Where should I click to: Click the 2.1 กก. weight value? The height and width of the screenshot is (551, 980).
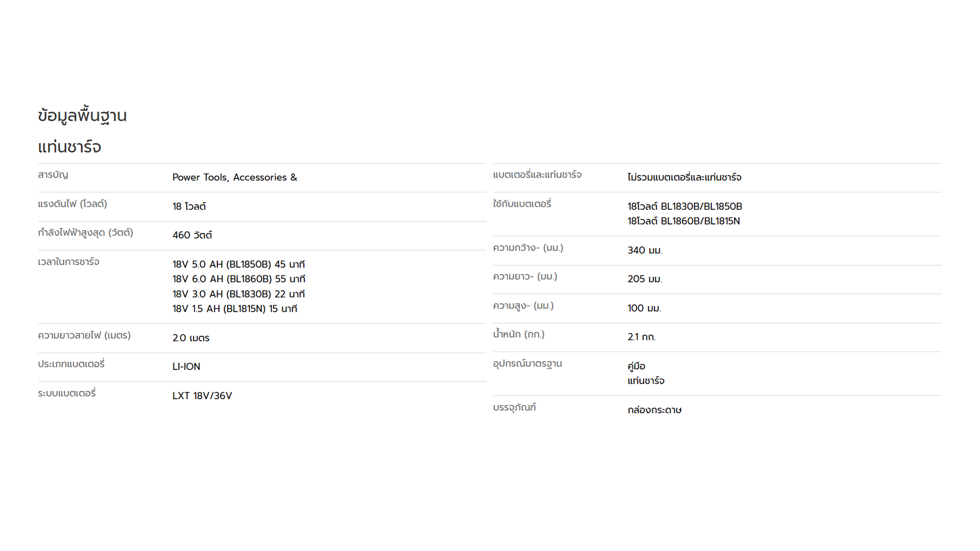point(641,337)
